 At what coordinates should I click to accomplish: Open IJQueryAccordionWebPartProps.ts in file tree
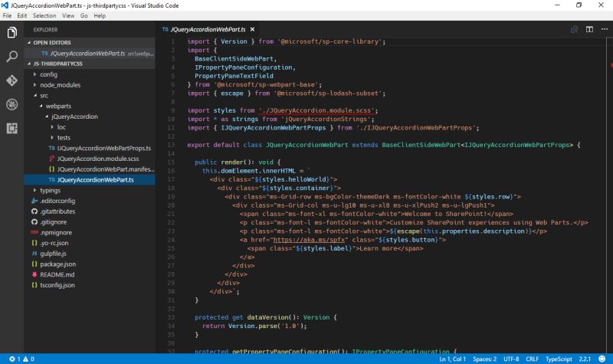(90, 148)
